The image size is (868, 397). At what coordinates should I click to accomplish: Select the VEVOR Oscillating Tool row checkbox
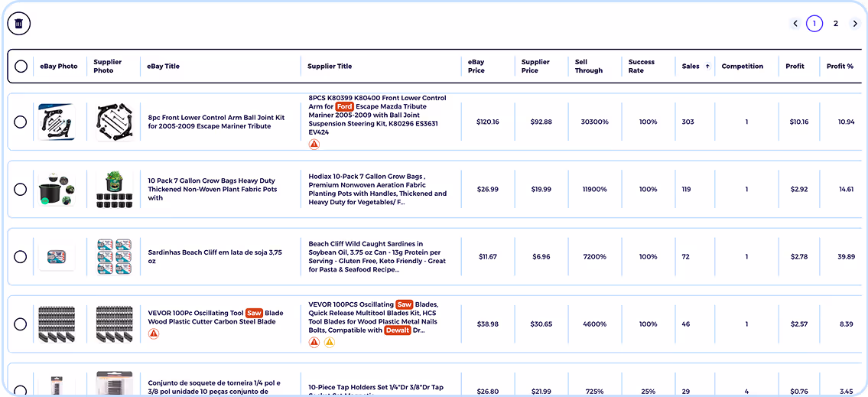click(21, 324)
